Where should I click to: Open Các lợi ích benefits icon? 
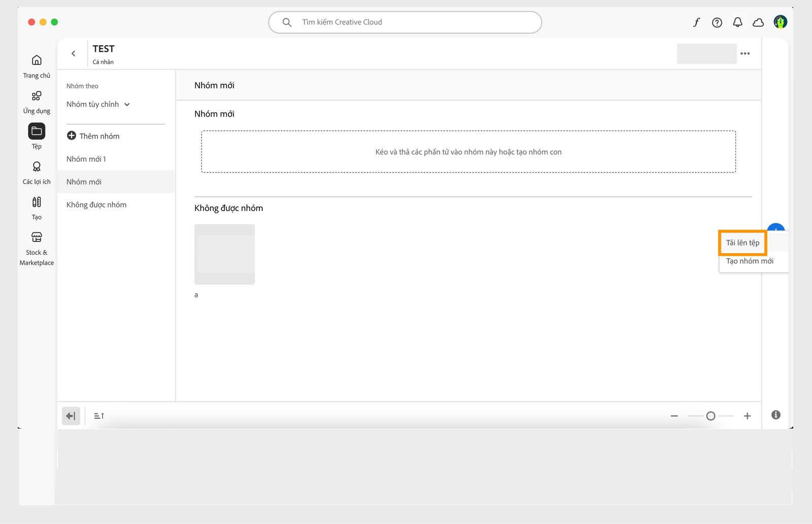37,166
